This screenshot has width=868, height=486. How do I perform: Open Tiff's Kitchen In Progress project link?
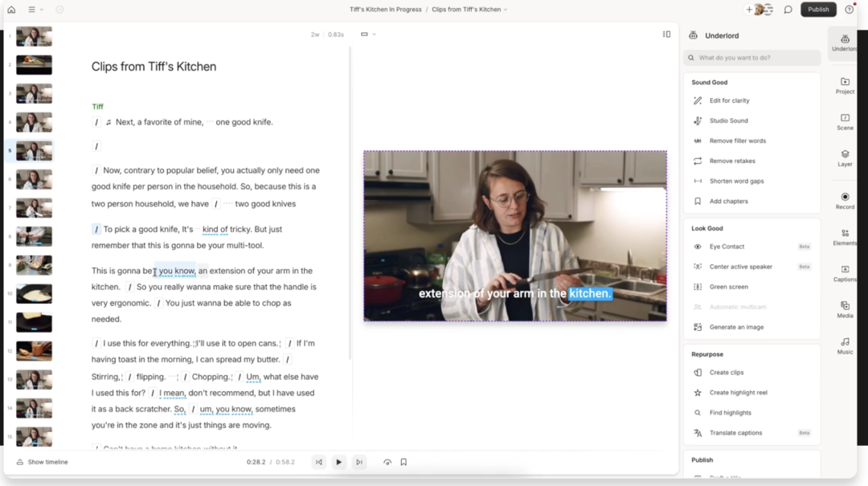385,10
